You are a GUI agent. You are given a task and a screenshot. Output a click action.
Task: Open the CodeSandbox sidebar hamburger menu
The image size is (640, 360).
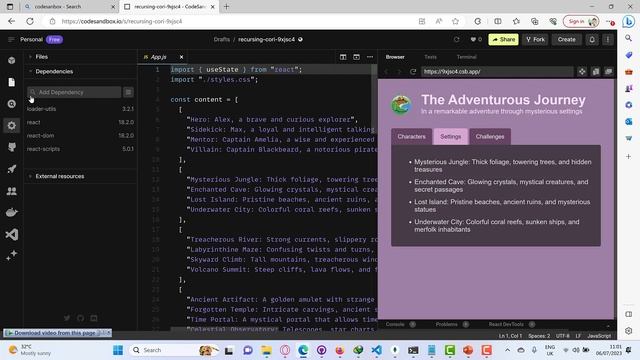pyautogui.click(x=11, y=40)
